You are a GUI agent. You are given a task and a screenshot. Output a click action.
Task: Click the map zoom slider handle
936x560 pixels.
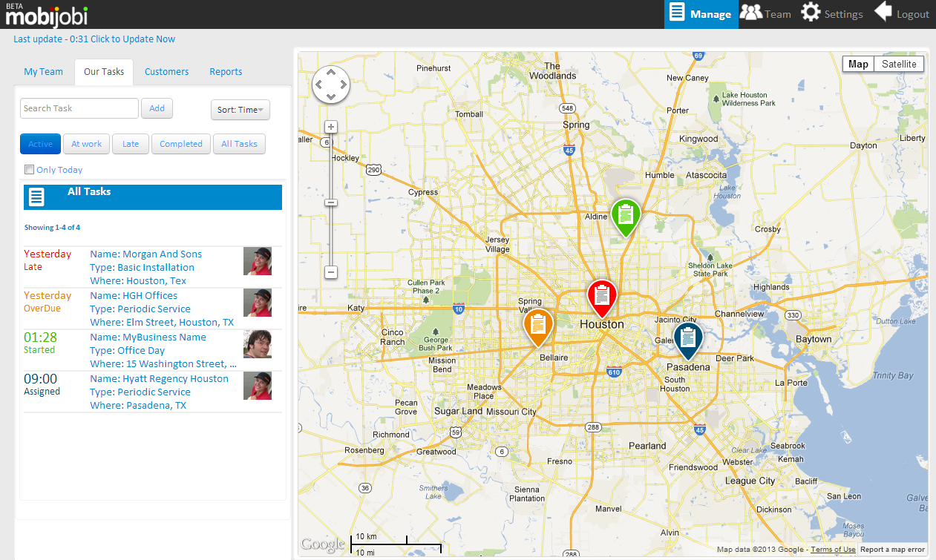[x=331, y=202]
